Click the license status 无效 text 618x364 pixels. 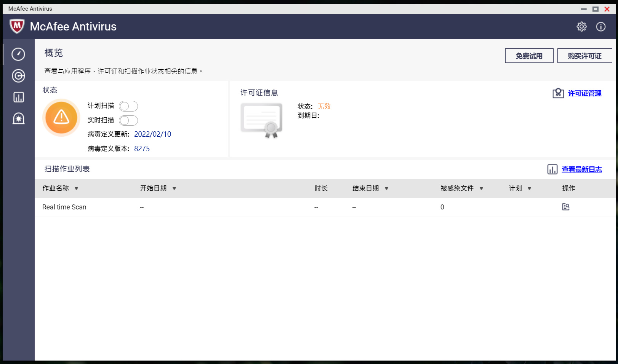pyautogui.click(x=324, y=107)
